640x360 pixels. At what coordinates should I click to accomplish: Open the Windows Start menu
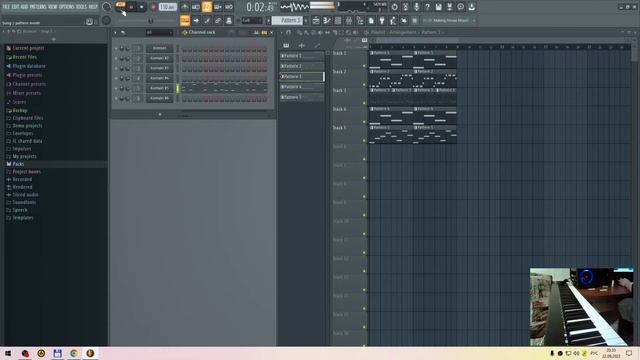pyautogui.click(x=8, y=353)
